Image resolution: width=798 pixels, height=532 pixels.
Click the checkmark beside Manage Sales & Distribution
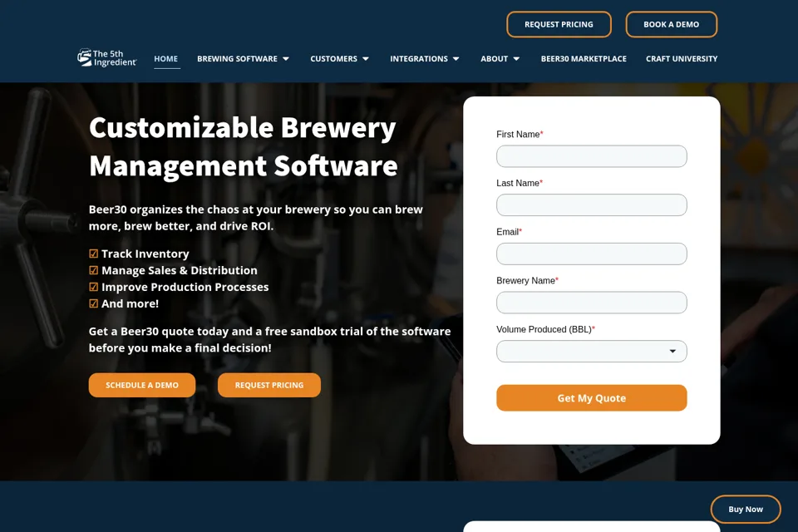pyautogui.click(x=94, y=270)
